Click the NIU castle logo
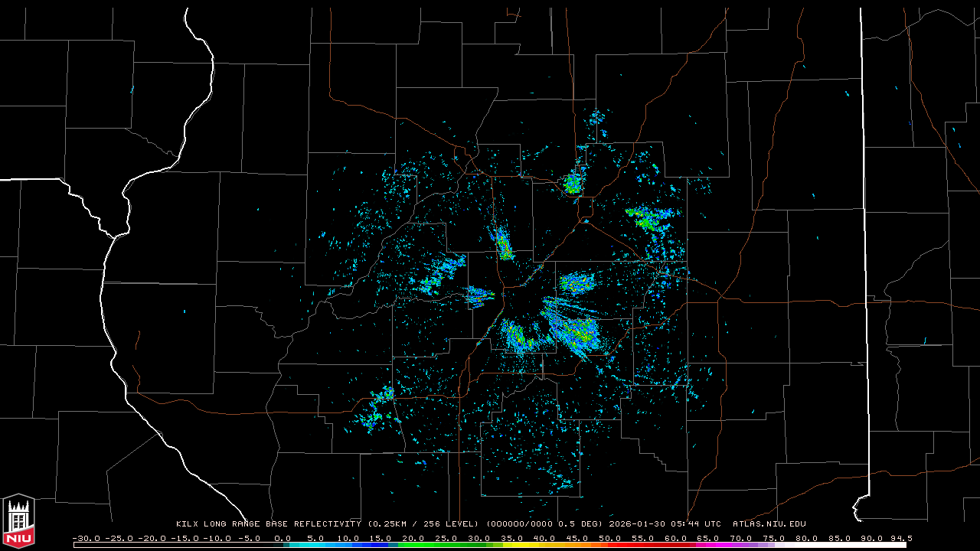 click(18, 520)
